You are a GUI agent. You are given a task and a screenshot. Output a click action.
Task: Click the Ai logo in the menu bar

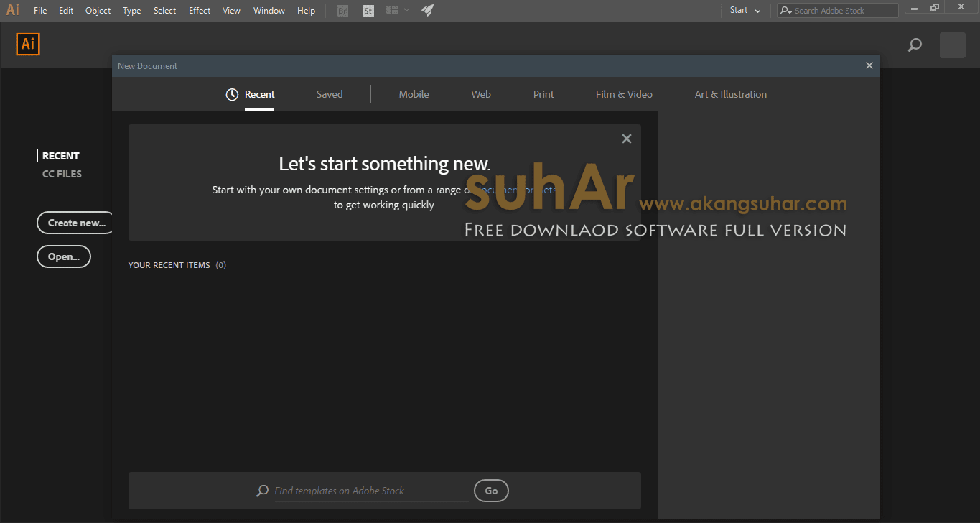(x=13, y=10)
